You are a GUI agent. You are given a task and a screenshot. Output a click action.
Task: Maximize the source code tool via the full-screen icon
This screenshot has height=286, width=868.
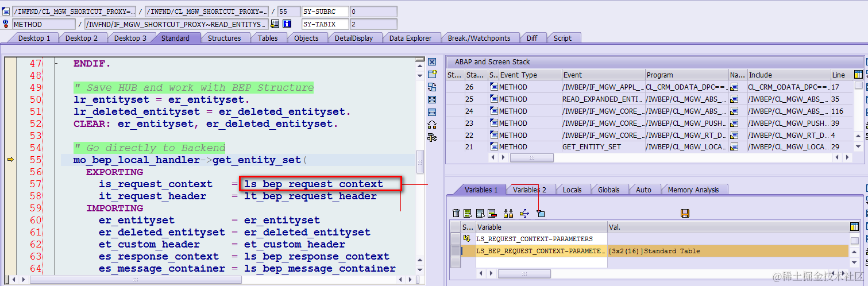[433, 100]
